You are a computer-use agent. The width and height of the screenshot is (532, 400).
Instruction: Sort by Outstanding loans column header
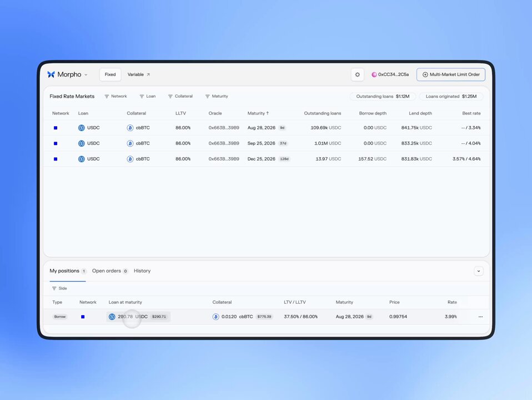pos(322,113)
